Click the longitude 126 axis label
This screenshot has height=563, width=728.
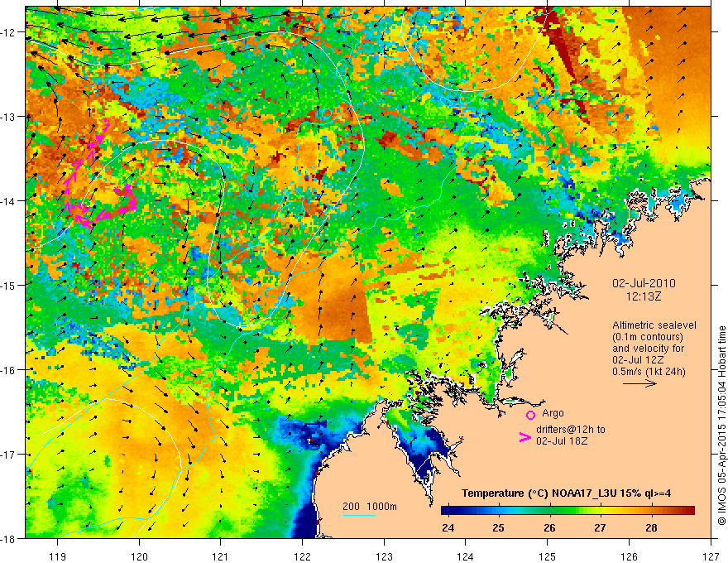coord(629,557)
